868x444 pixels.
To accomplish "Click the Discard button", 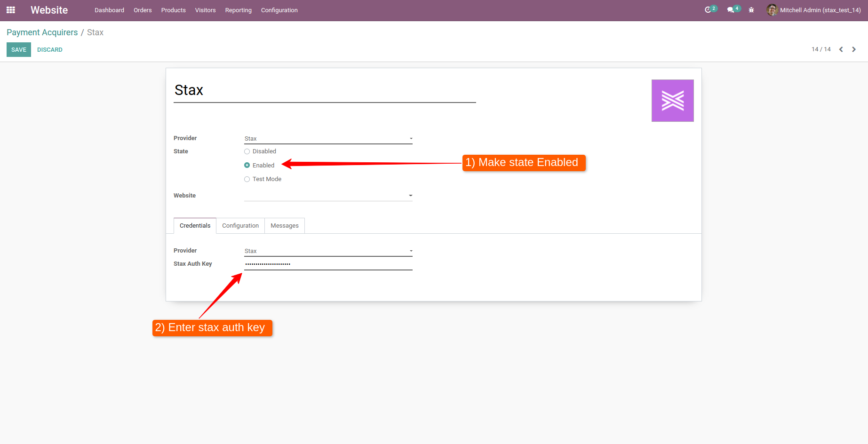I will (x=50, y=50).
